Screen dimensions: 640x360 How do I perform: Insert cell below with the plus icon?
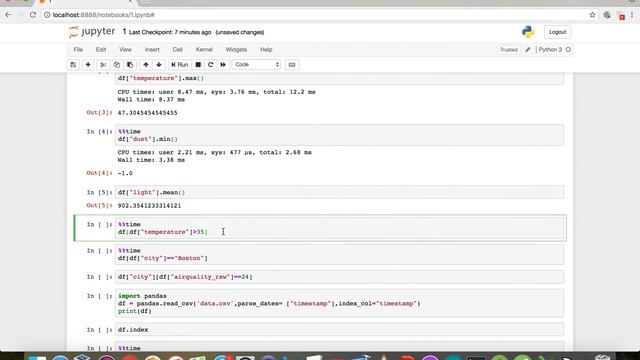(x=88, y=64)
